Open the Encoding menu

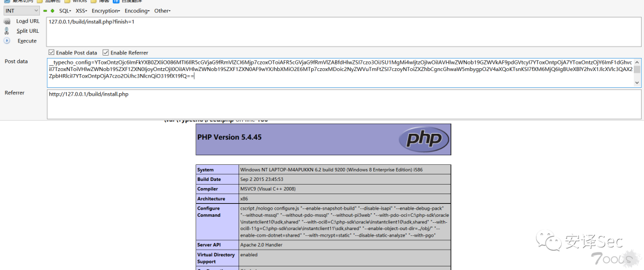(137, 11)
